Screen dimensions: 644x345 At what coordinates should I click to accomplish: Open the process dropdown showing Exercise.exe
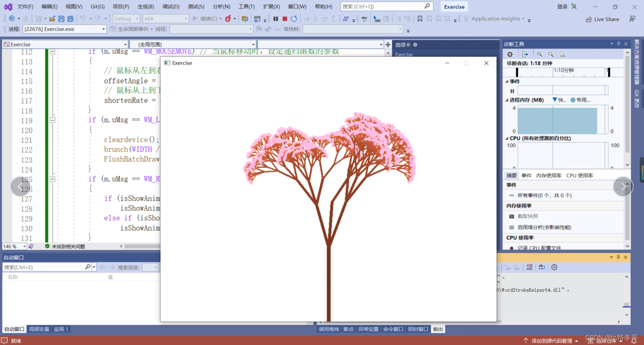(64, 29)
